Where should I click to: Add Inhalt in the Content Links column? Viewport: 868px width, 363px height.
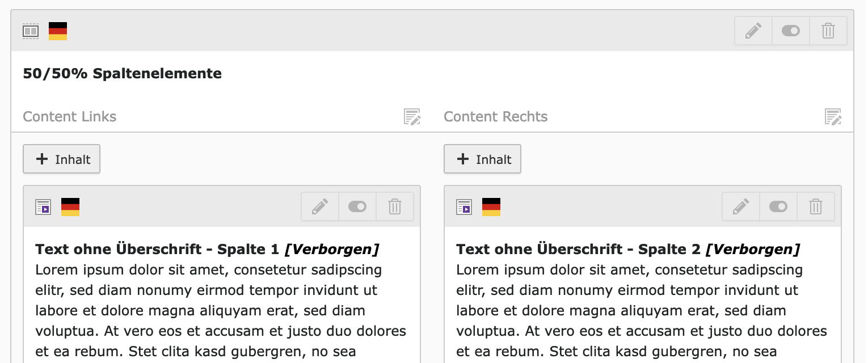tap(61, 159)
